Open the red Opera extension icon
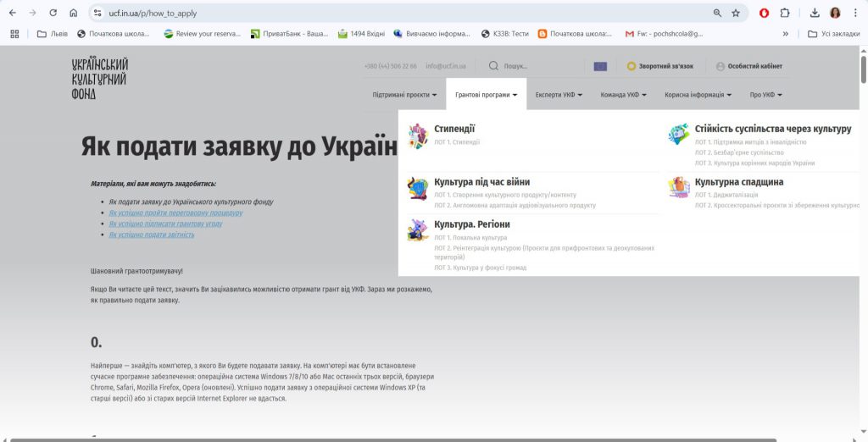 point(764,13)
